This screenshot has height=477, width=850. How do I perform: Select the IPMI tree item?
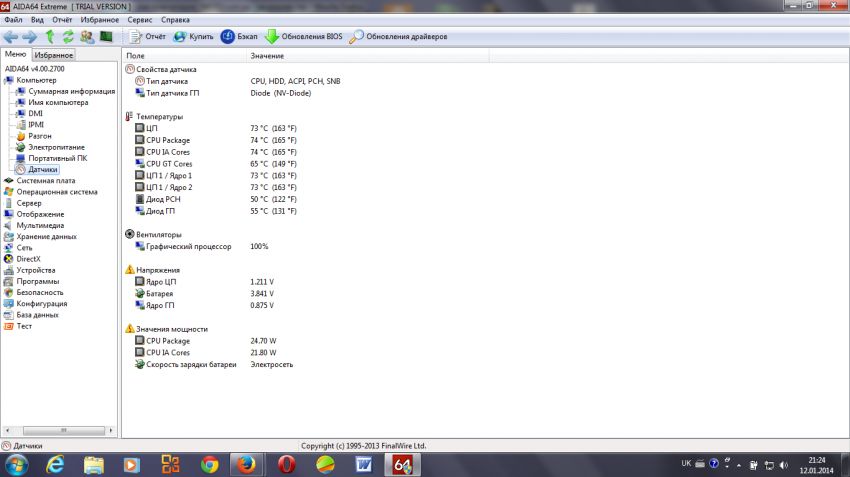click(x=36, y=125)
